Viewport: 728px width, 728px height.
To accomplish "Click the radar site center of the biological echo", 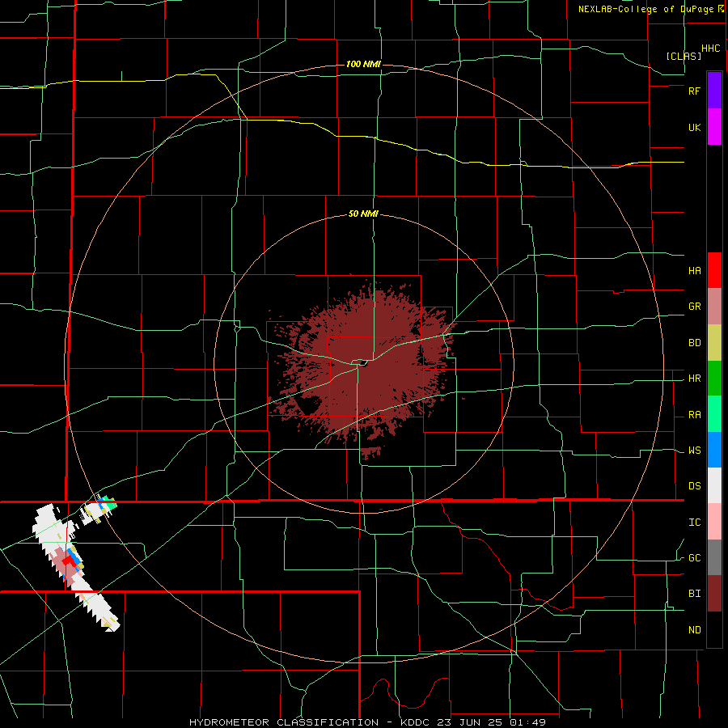I will 363,363.
